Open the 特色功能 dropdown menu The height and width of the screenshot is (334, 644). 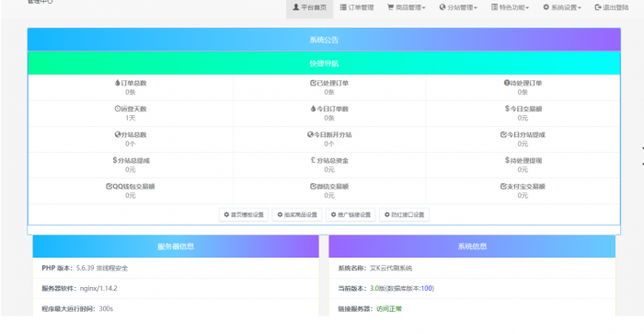[510, 7]
